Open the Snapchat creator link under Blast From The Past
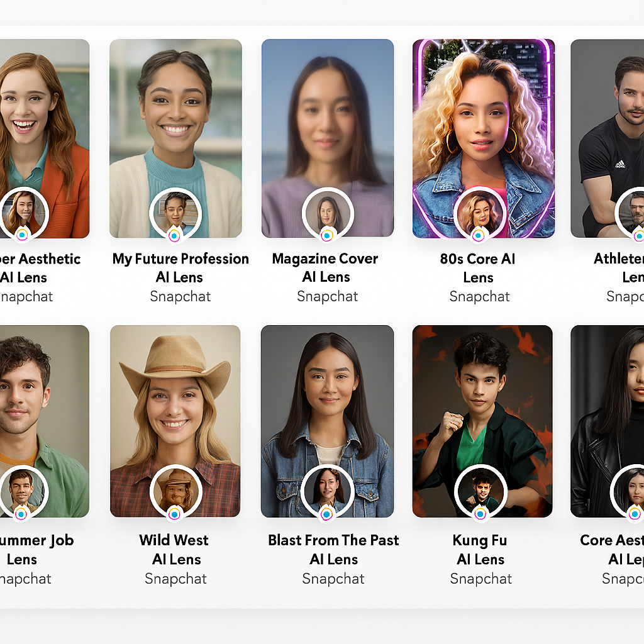This screenshot has width=644, height=644. (x=333, y=579)
